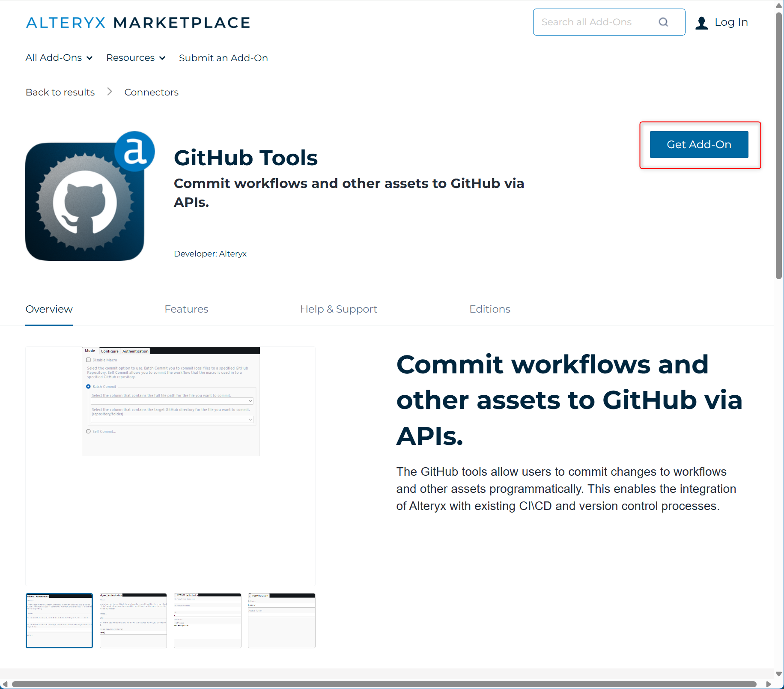
Task: Navigate Back to results
Action: click(x=60, y=92)
